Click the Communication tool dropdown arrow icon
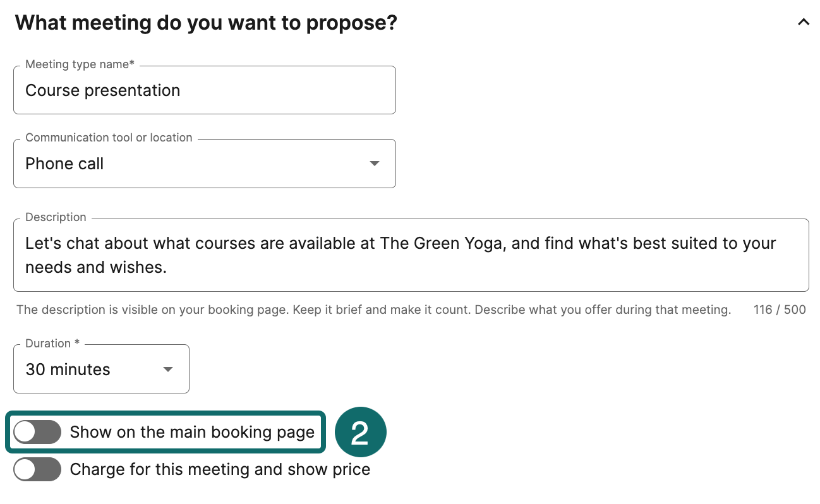820x504 pixels. pos(374,163)
